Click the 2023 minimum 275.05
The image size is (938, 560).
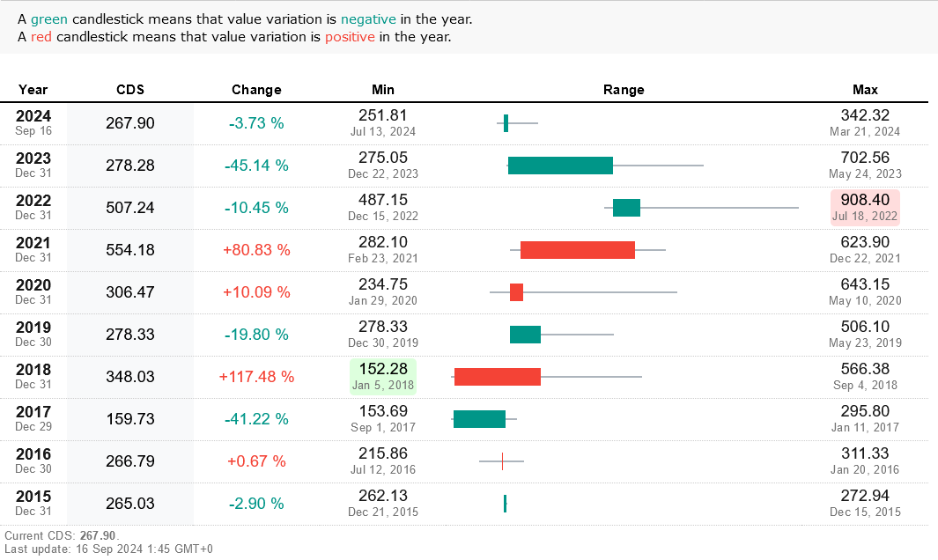click(383, 158)
